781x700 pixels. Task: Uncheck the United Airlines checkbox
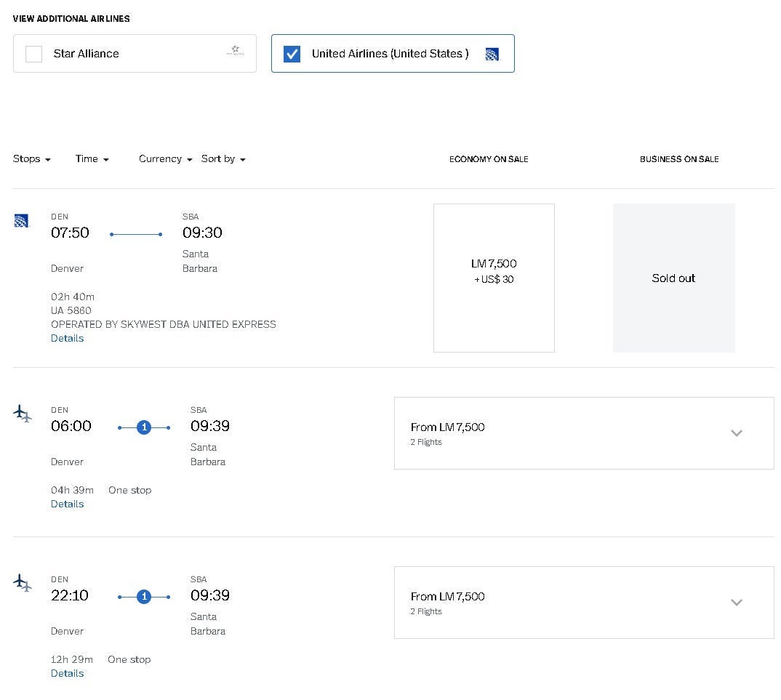point(292,54)
